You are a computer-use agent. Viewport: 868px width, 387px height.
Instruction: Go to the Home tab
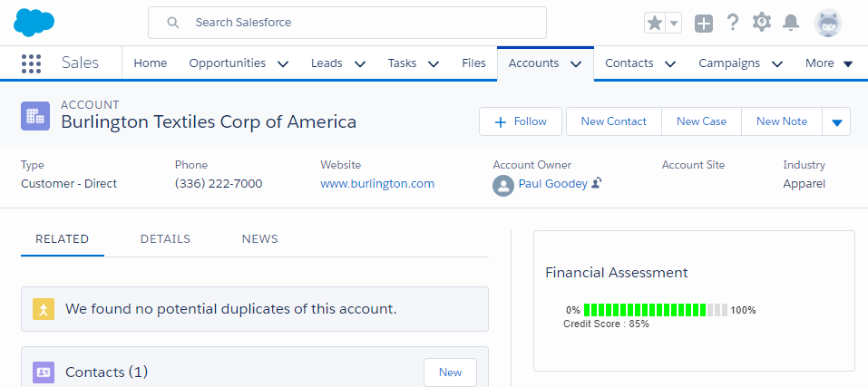click(150, 63)
